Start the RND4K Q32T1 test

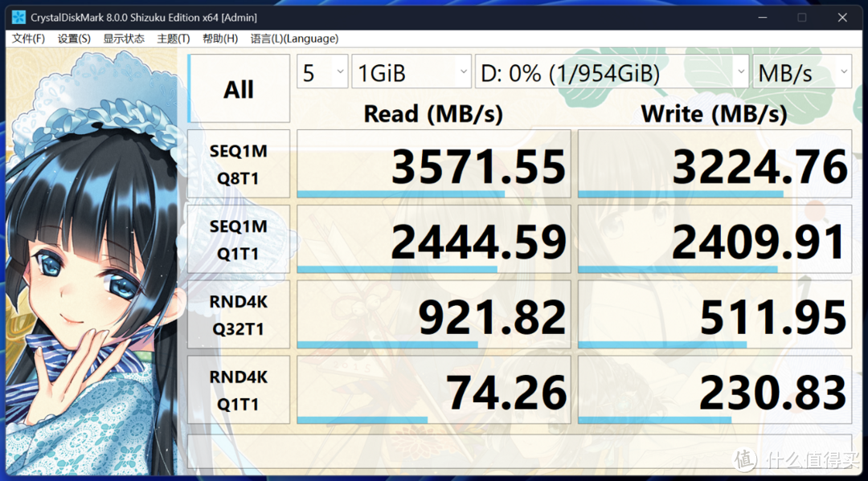(239, 315)
